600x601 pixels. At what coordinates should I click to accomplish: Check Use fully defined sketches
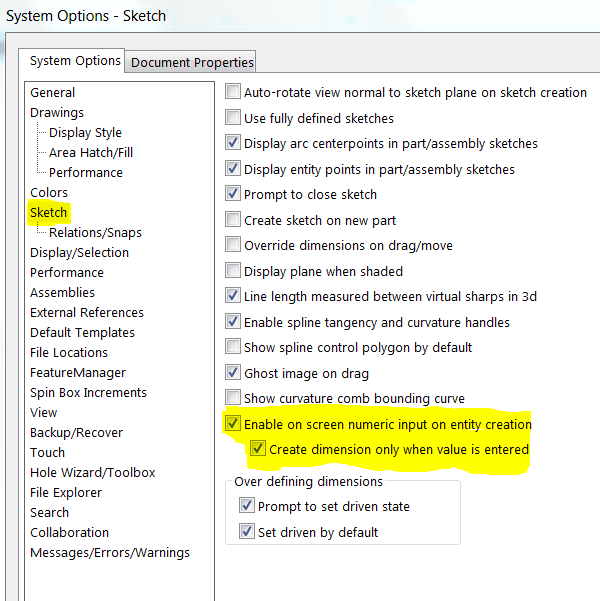(233, 117)
